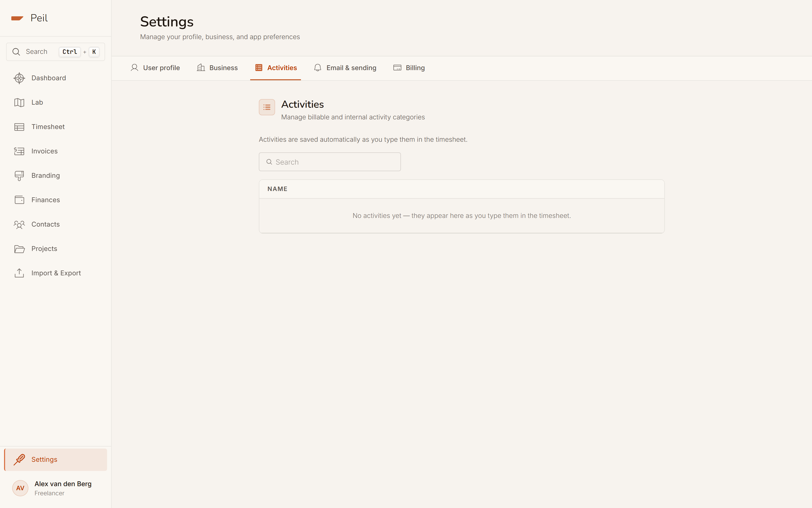
Task: Focus the activities Search field
Action: point(330,162)
